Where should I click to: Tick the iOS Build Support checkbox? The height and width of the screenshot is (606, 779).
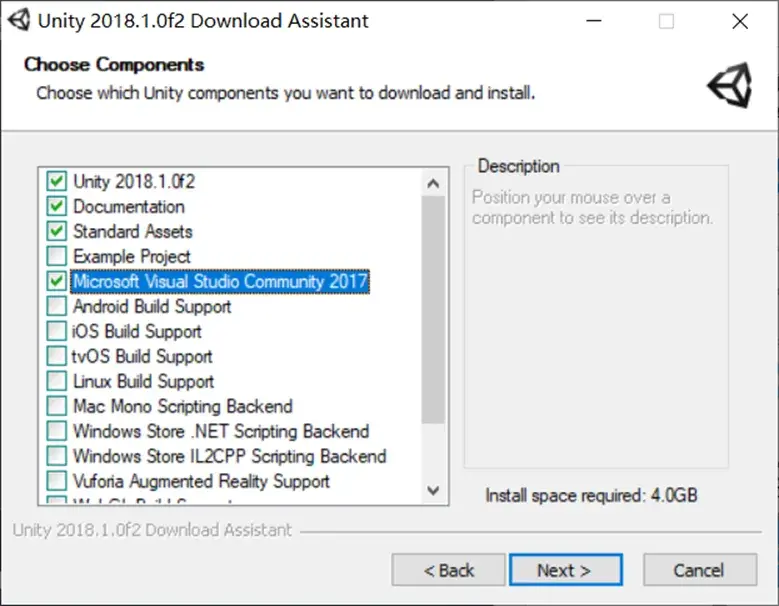[x=56, y=331]
